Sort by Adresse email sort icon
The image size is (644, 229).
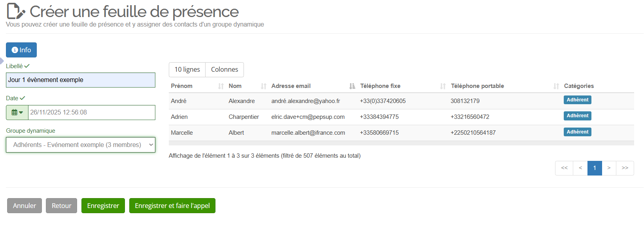pos(352,86)
